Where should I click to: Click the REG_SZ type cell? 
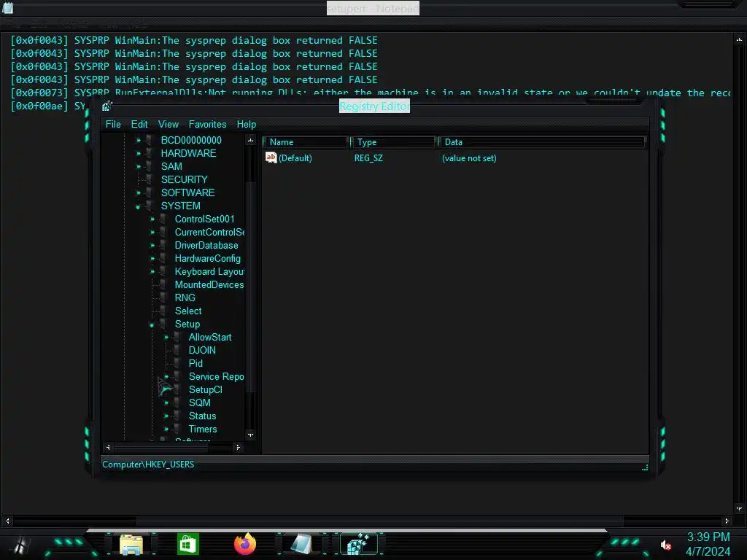368,158
